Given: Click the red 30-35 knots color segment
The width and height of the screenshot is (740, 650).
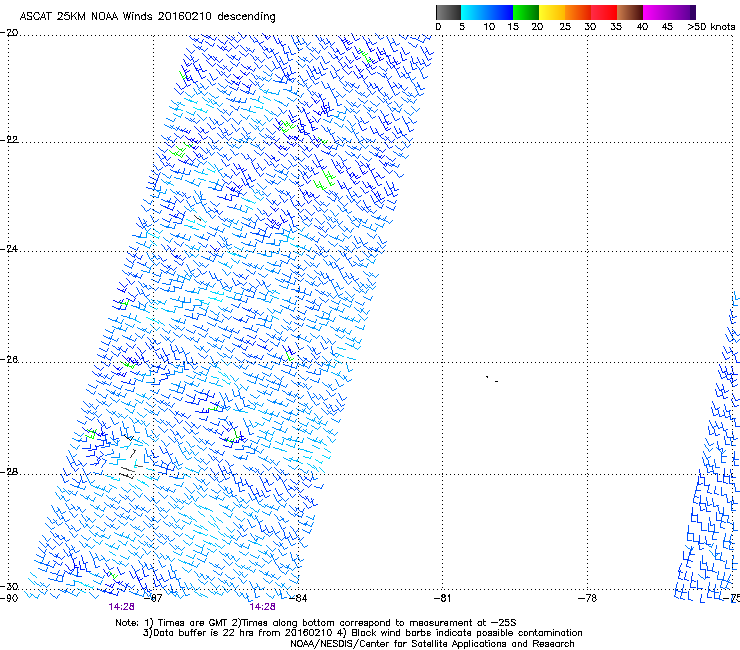Looking at the screenshot, I should coord(604,12).
